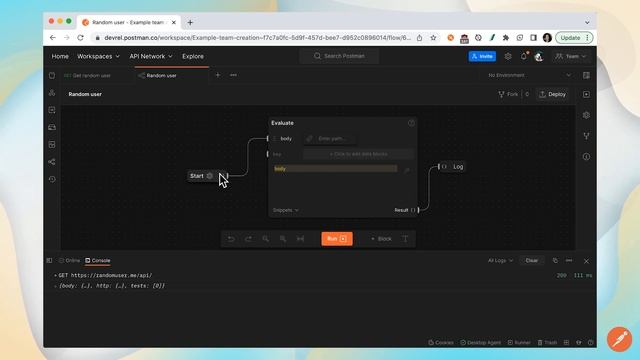
Task: Open the All Logs filter dropdown
Action: tap(500, 260)
